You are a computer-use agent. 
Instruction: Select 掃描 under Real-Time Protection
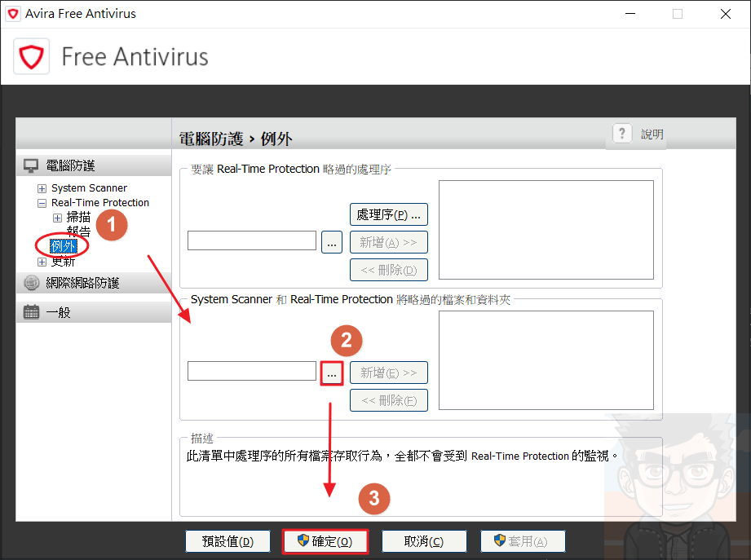tap(78, 218)
